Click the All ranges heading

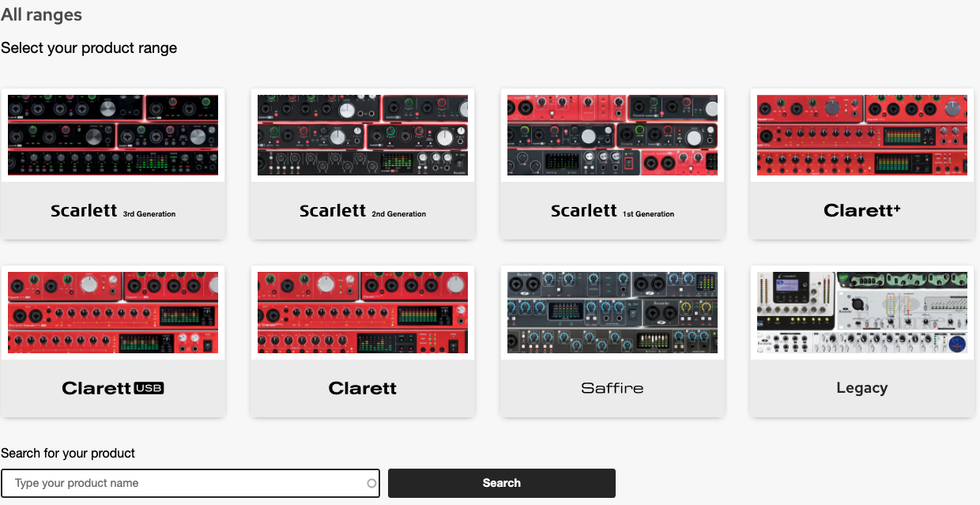pyautogui.click(x=41, y=15)
